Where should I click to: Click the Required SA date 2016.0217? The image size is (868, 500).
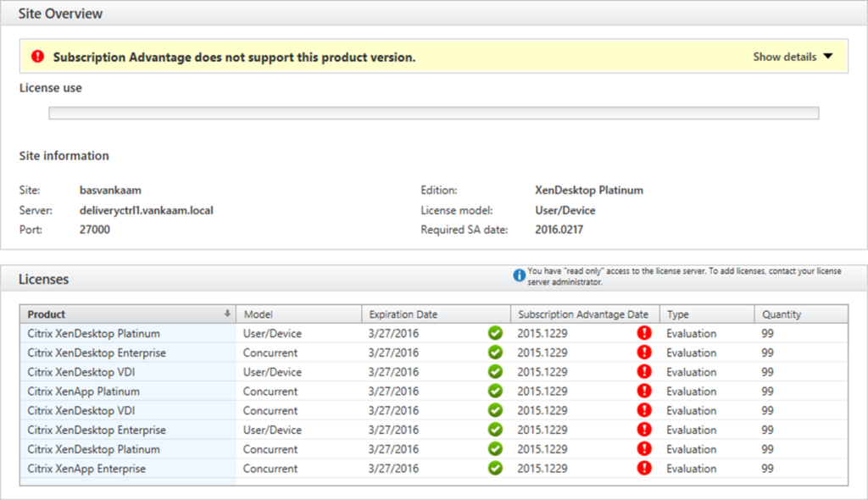559,229
